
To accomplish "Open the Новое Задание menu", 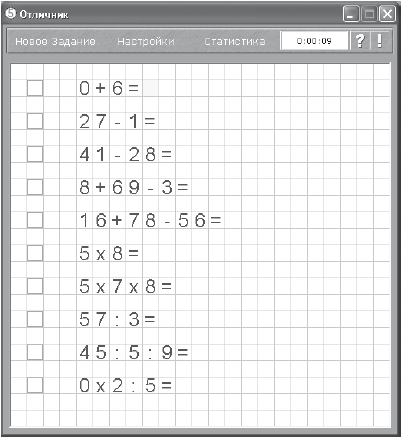I will 55,41.
